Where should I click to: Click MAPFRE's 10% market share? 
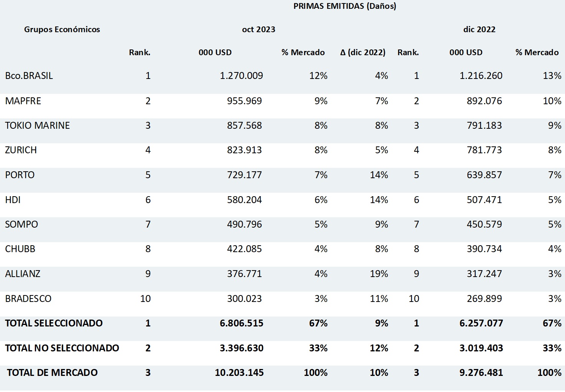(x=552, y=101)
